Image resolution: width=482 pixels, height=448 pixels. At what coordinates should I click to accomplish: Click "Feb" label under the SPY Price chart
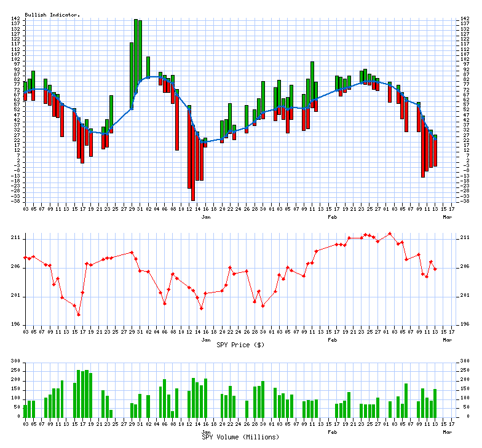pyautogui.click(x=333, y=339)
